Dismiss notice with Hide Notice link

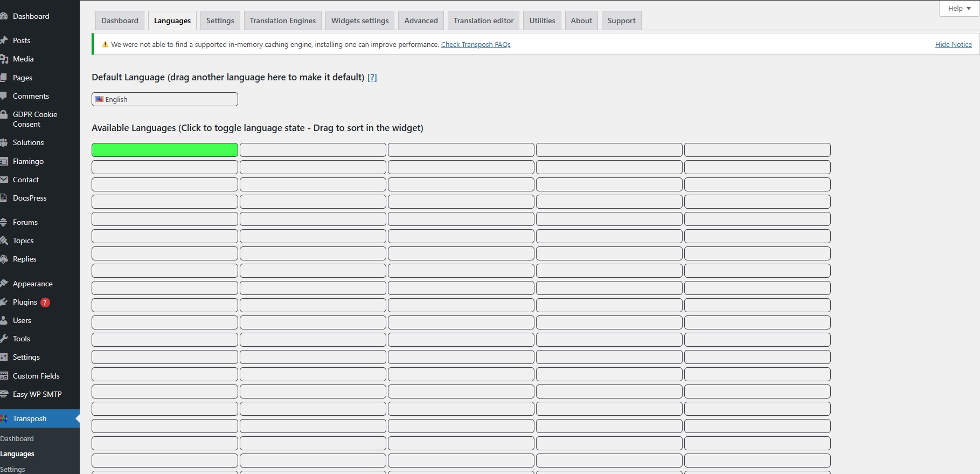(953, 45)
